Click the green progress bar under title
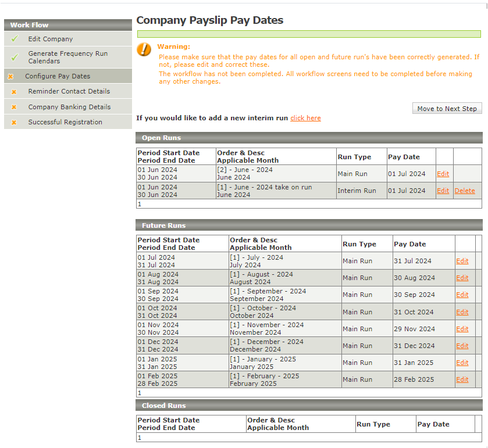The width and height of the screenshot is (488, 448). 309,34
